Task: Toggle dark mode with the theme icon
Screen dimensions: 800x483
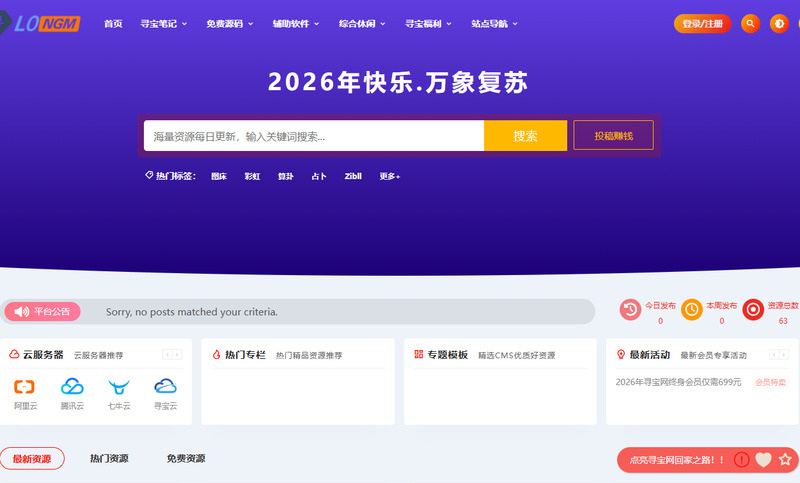Action: [779, 23]
